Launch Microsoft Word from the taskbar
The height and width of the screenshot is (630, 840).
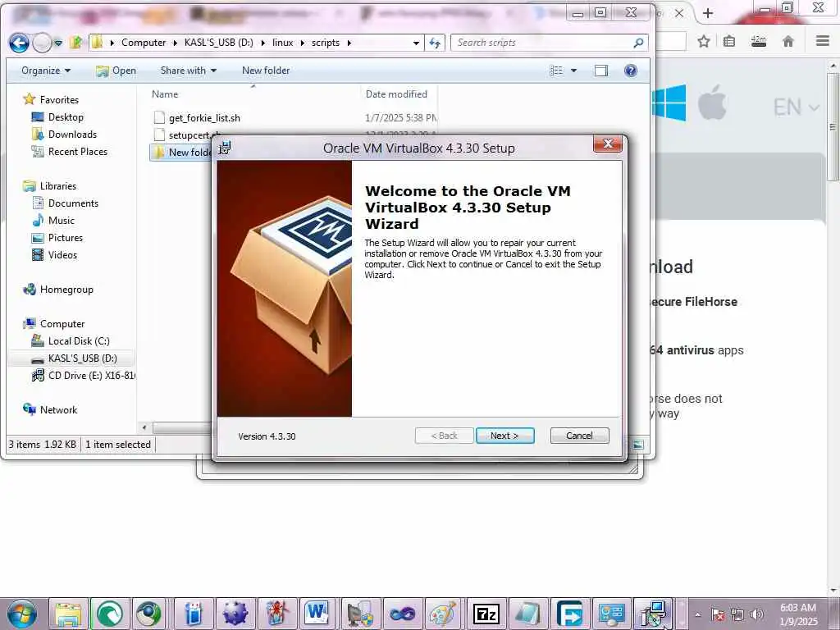317,614
